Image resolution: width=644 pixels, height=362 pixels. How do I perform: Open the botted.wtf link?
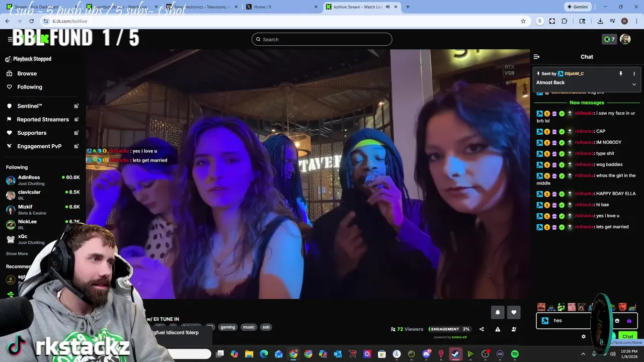tap(459, 337)
